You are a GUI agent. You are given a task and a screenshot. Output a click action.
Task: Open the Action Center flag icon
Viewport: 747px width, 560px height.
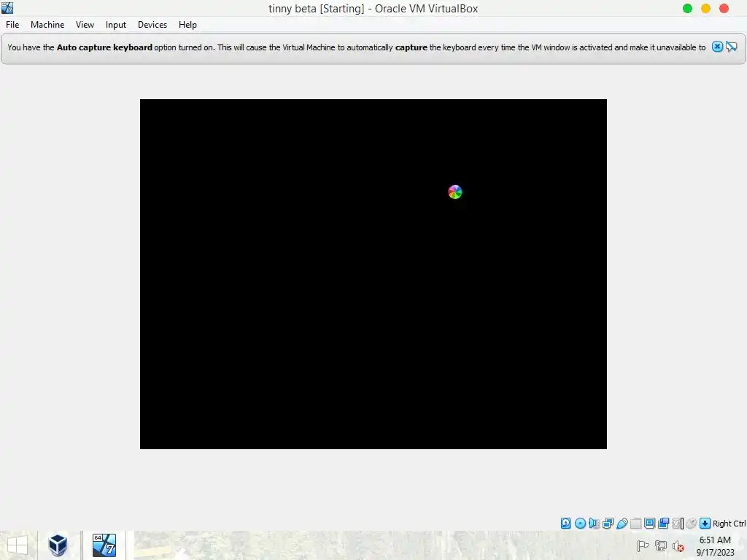pos(643,545)
